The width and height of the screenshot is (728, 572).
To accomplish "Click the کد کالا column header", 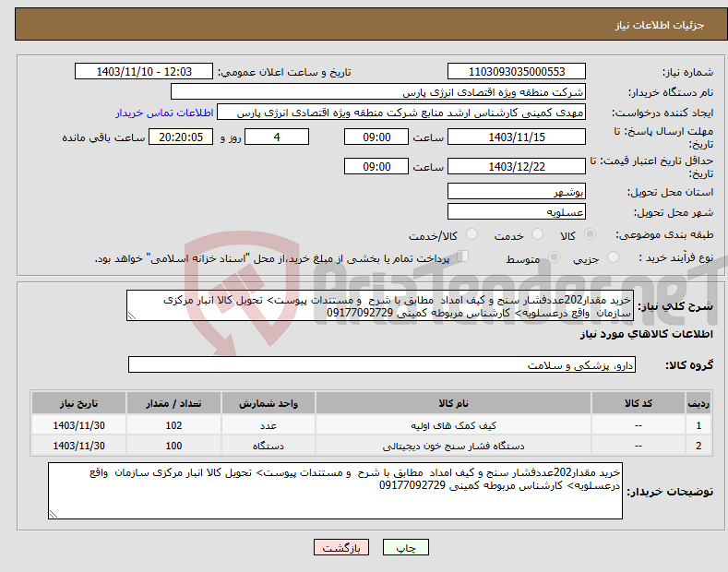I will pos(638,403).
